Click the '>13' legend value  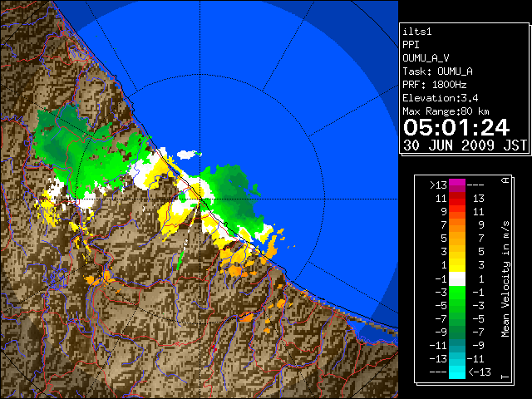coord(438,185)
